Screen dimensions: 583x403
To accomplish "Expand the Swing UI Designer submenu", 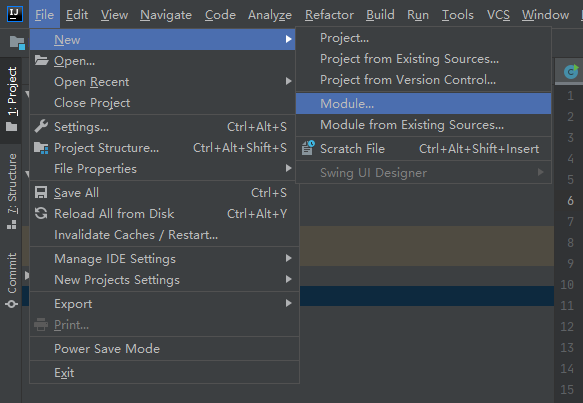I will 541,172.
